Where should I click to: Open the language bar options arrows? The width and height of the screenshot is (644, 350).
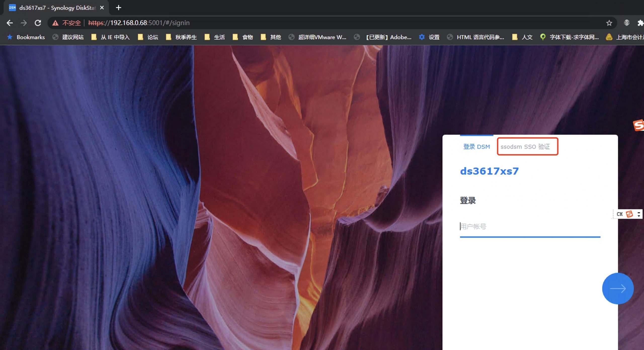tap(639, 214)
